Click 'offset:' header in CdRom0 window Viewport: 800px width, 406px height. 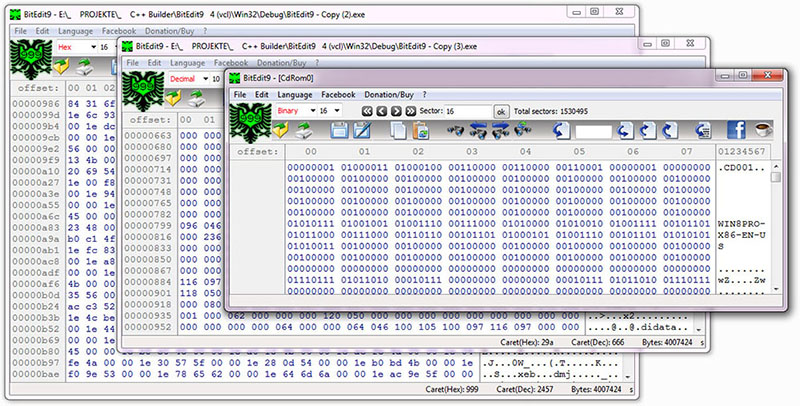tap(258, 151)
